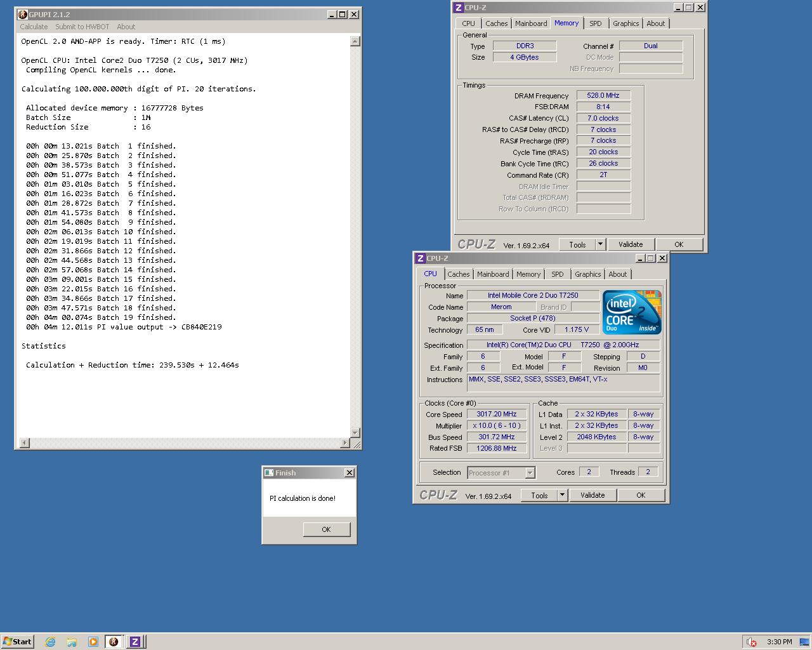Image resolution: width=812 pixels, height=650 pixels.
Task: Click Tools button in the CPU window
Action: click(539, 495)
